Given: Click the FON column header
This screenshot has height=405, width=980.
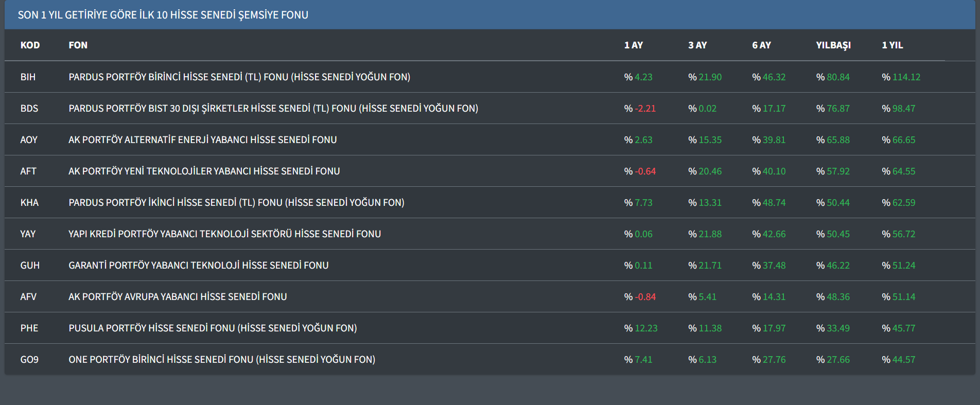Looking at the screenshot, I should click(x=78, y=45).
